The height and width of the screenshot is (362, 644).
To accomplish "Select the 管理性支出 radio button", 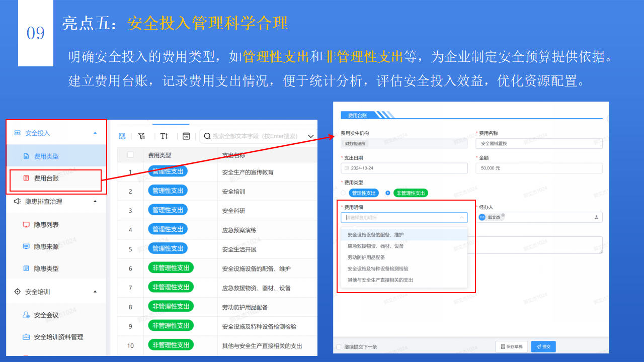I will pos(343,193).
